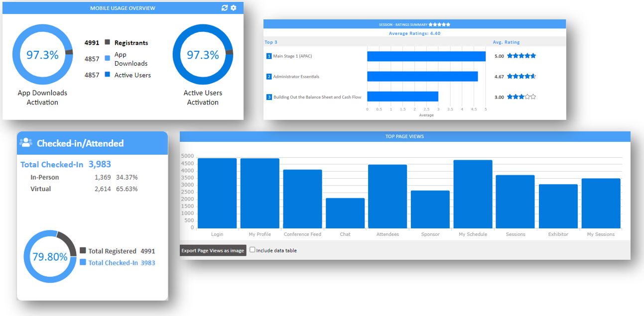Click the people icon beside Checked-in/Attended
This screenshot has height=316, width=644.
click(25, 143)
